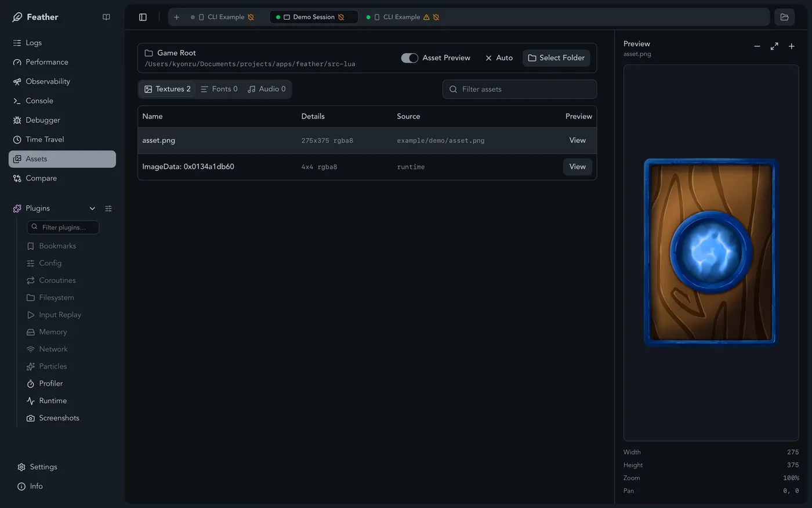Open the Compare view

[x=62, y=178]
